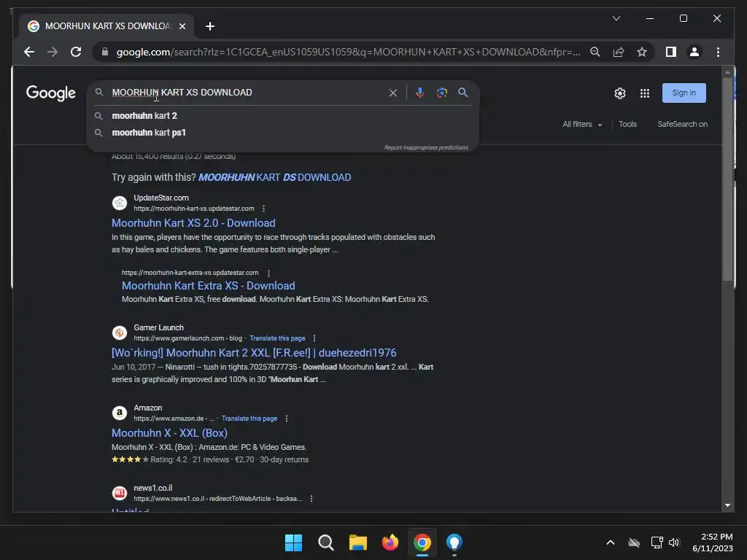
Task: Open network status in system tray
Action: pos(657,542)
